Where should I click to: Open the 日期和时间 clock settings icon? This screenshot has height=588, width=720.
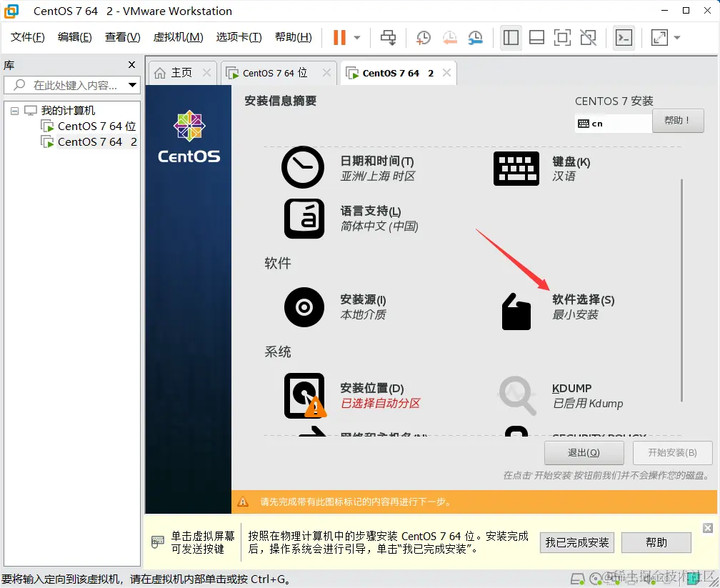tap(303, 169)
